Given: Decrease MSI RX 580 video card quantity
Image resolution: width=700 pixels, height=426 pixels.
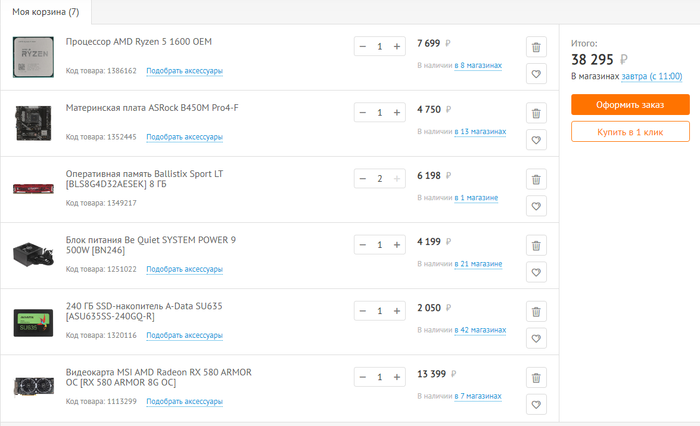Looking at the screenshot, I should coord(362,377).
